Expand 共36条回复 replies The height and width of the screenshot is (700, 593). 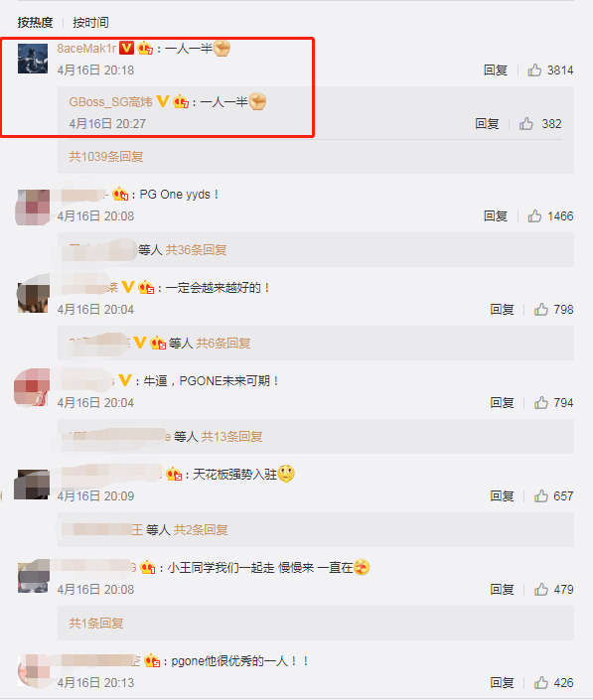(196, 250)
